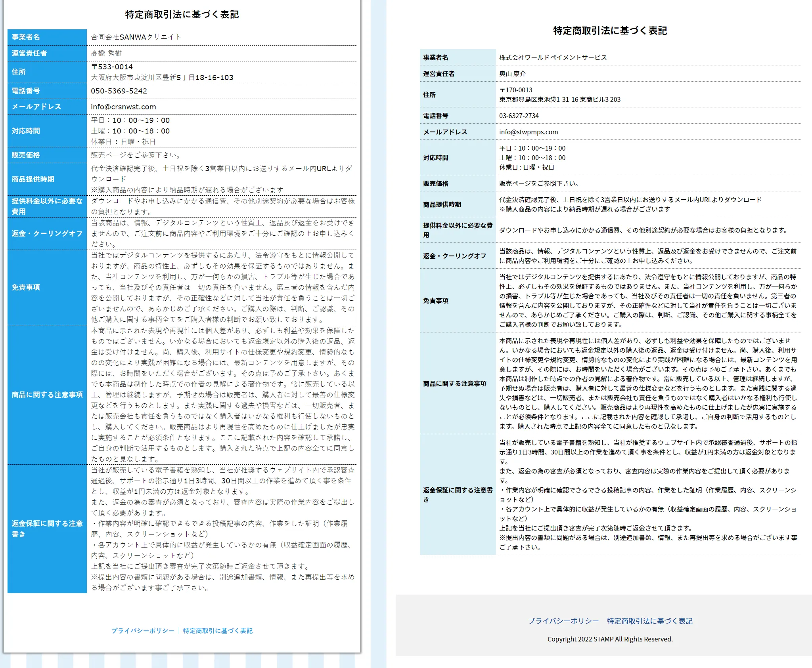Click company name 株式会社ワールドペイメントサービス

553,57
